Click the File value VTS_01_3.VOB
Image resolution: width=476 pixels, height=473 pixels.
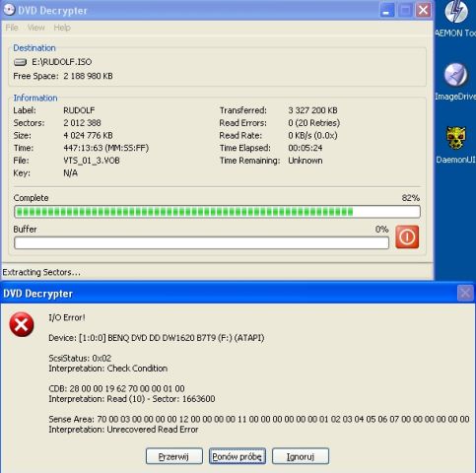[x=92, y=161]
